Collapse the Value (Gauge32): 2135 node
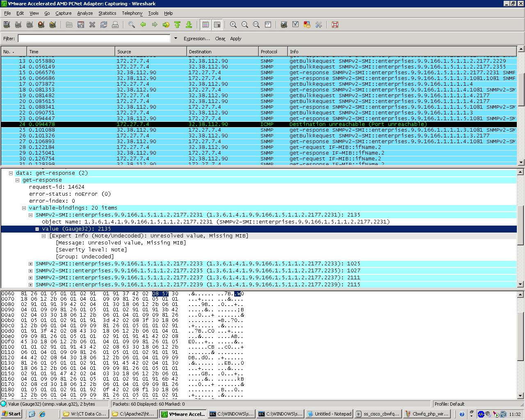 37,229
